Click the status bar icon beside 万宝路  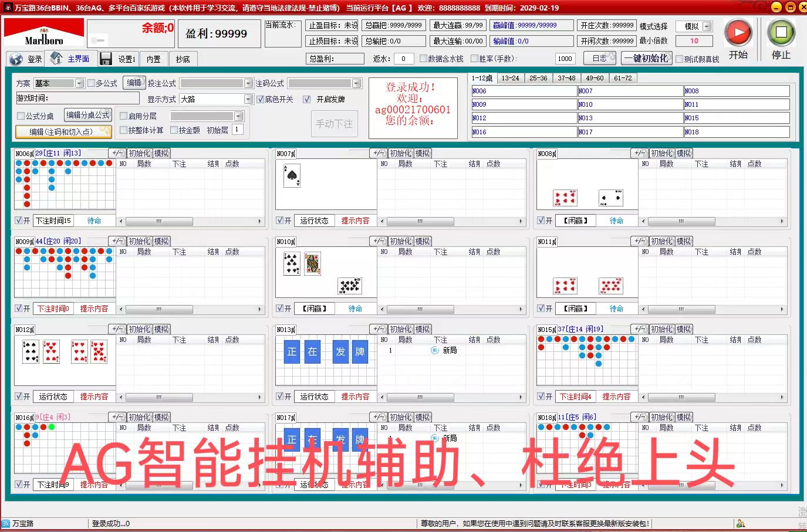[5, 523]
